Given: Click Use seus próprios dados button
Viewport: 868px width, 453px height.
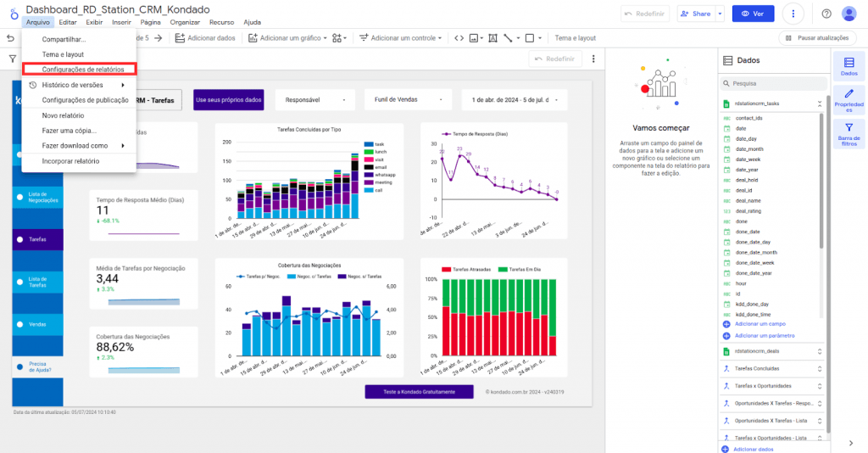Looking at the screenshot, I should tap(229, 99).
